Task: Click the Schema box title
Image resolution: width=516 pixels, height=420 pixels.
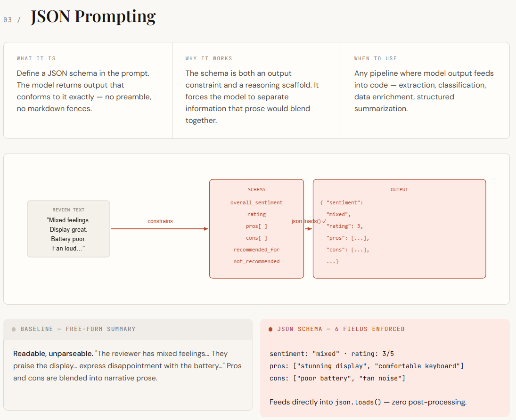Action: 256,189
